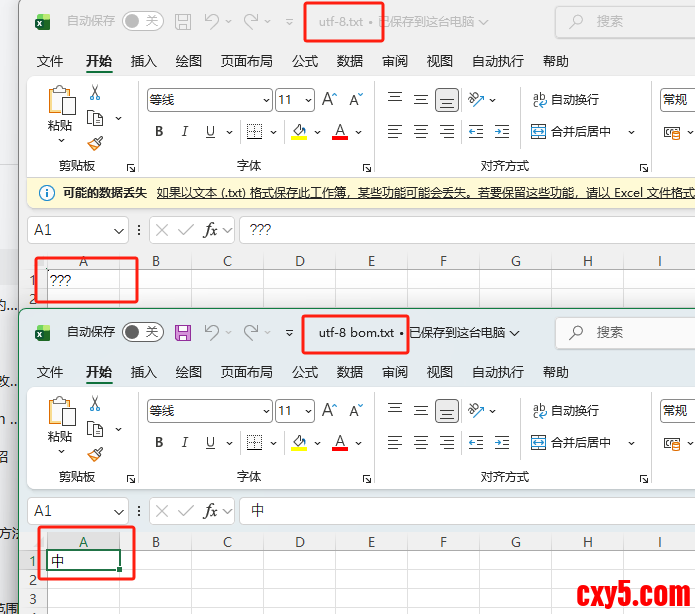Open the 页面布局 tab in the bottom window
The width and height of the screenshot is (695, 614).
tap(246, 372)
